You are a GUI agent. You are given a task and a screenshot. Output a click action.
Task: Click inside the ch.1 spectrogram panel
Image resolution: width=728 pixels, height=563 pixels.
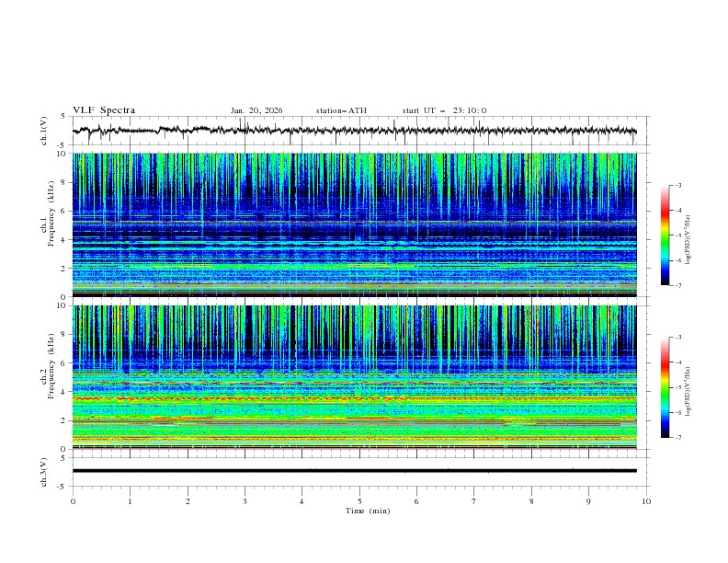point(358,225)
